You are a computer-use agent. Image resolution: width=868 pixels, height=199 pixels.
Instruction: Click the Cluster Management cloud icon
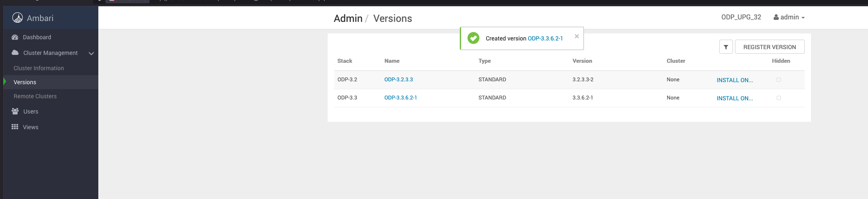click(15, 52)
